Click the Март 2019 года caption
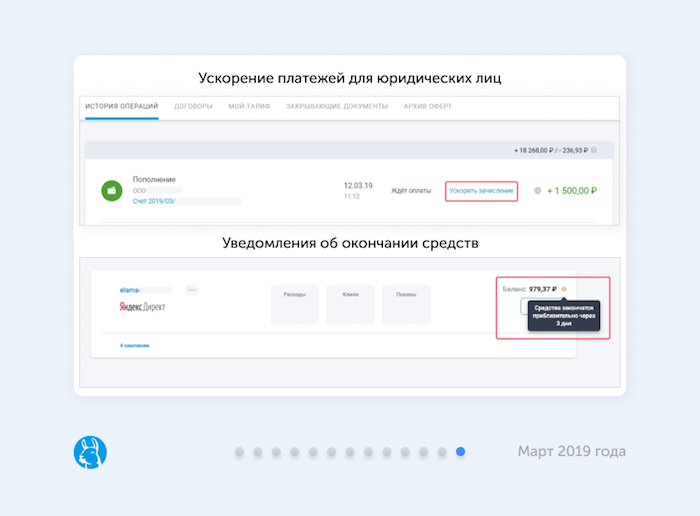This screenshot has height=516, width=700. (x=571, y=451)
